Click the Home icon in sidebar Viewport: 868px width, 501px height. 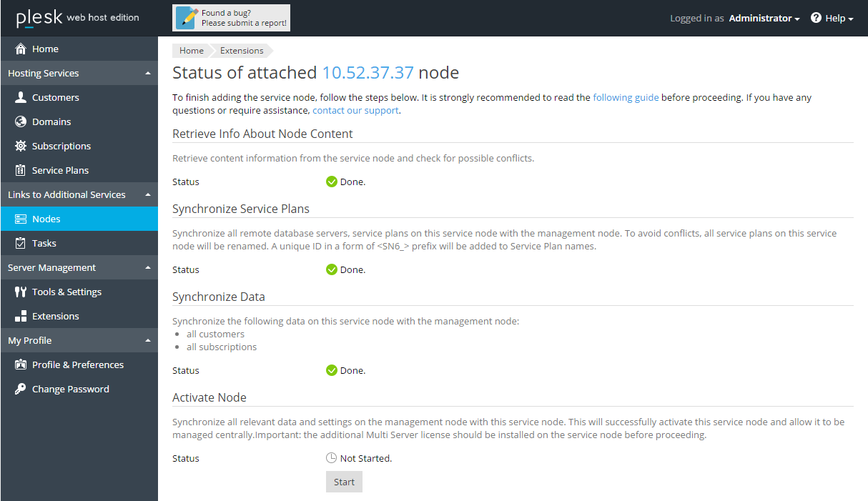tap(21, 49)
